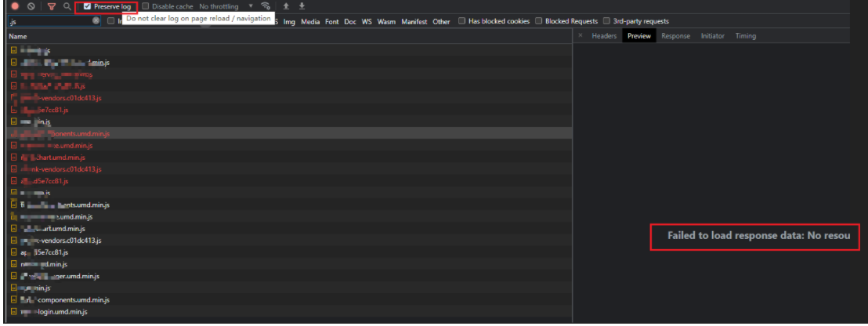Image resolution: width=868 pixels, height=326 pixels.
Task: Show the Initiator tab
Action: pyautogui.click(x=712, y=36)
